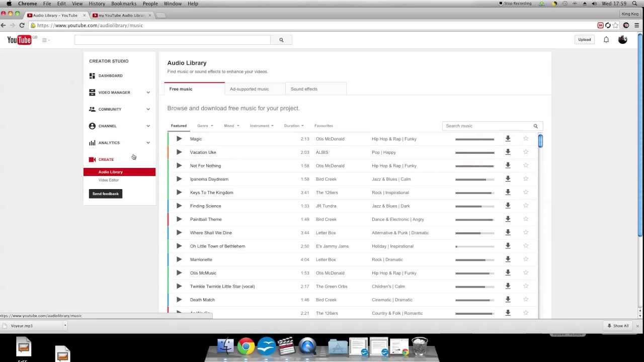The image size is (644, 362).
Task: Click the Upload button
Action: pos(585,40)
